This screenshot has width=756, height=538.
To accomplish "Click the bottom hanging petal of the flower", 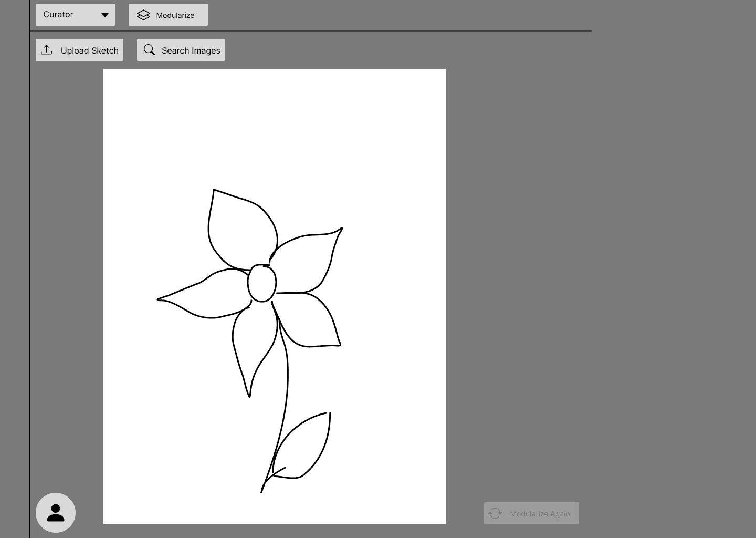I will 254,347.
